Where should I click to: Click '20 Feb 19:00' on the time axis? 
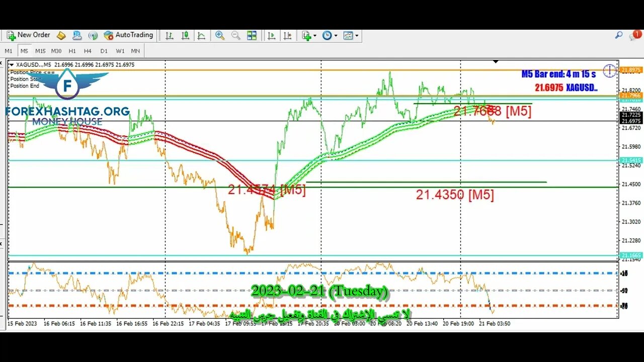click(458, 324)
